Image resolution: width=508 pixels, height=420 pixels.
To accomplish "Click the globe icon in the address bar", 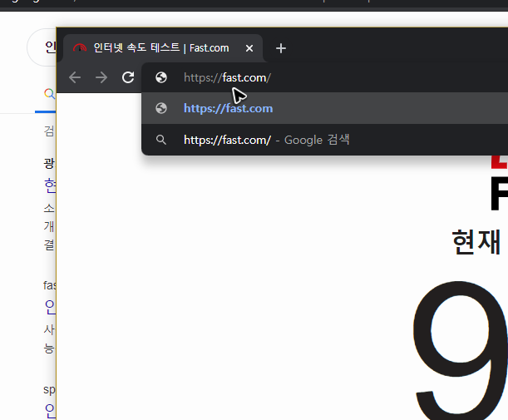I will point(161,77).
